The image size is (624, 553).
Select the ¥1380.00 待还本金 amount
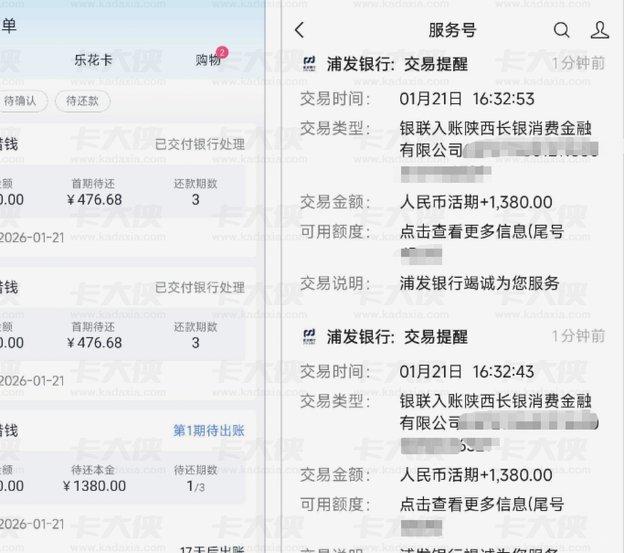(94, 486)
